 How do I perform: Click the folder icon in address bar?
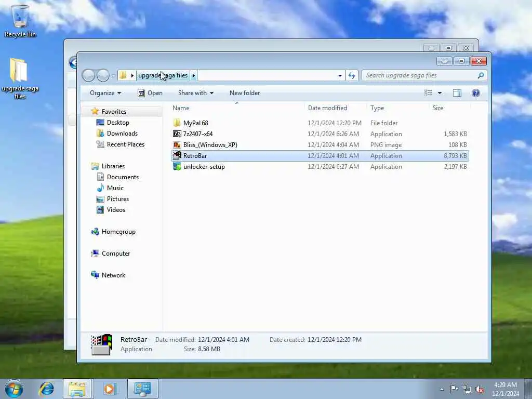[x=123, y=75]
